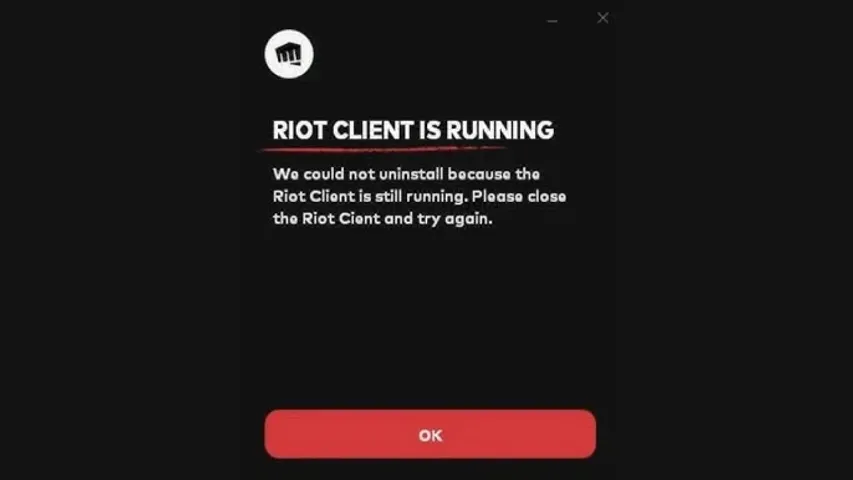Click dark background right of the dialog

pos(734,239)
